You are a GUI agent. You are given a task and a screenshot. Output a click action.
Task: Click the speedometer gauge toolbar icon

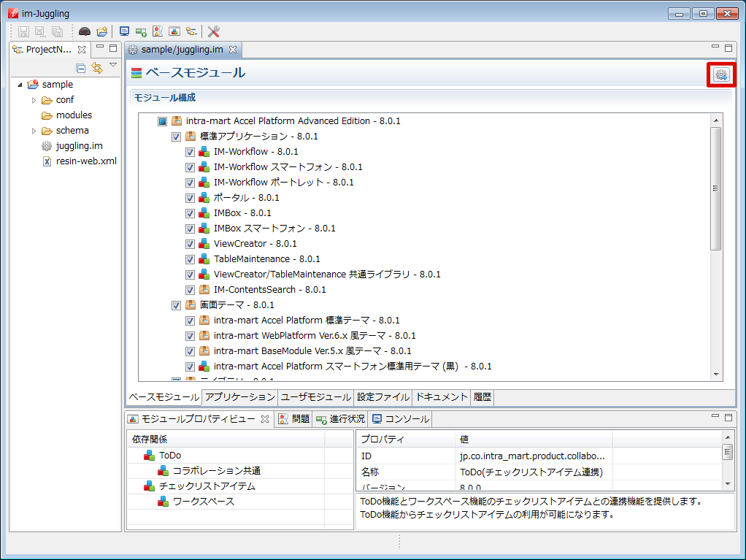coord(85,31)
